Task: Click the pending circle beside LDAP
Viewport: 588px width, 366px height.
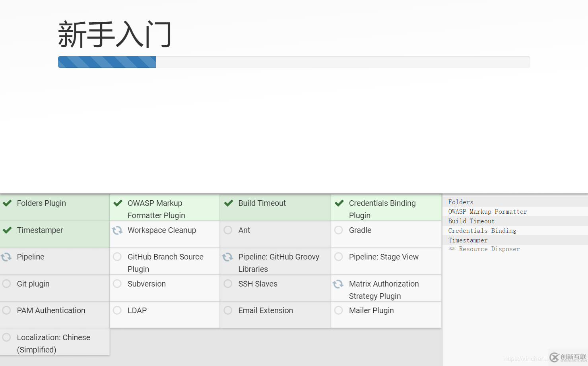Action: (x=117, y=310)
